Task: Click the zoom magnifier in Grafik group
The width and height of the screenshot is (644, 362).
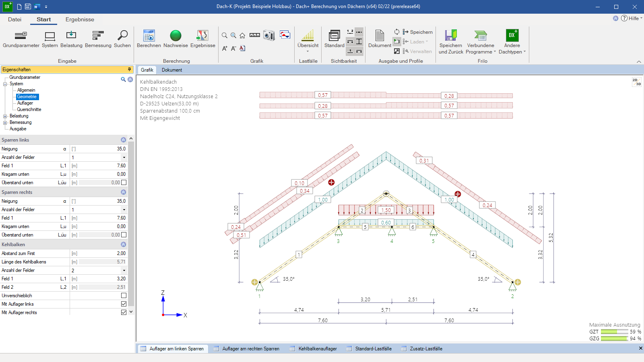Action: tap(225, 35)
